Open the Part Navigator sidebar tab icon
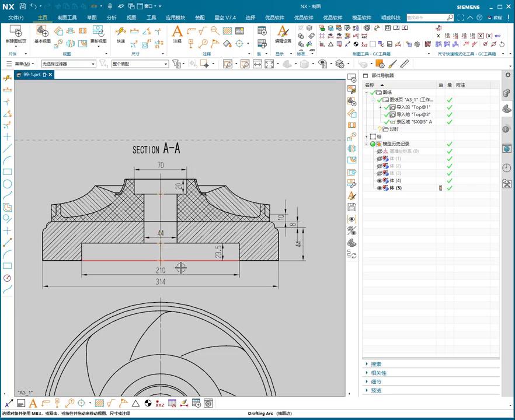Viewport: 515px width, 420px height. 507,108
